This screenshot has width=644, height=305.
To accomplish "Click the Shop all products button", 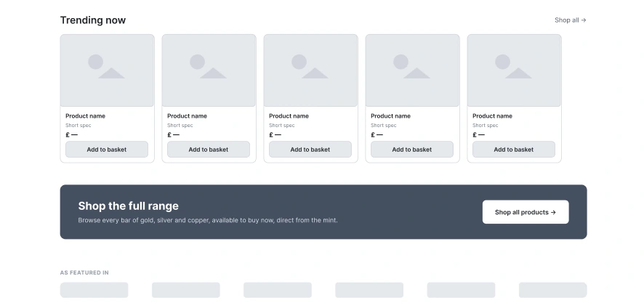I will (x=526, y=212).
